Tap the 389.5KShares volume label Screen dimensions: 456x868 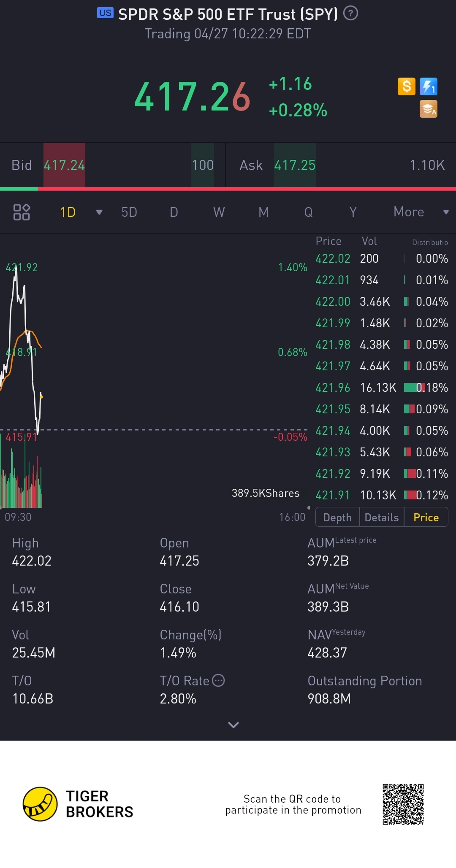point(266,493)
